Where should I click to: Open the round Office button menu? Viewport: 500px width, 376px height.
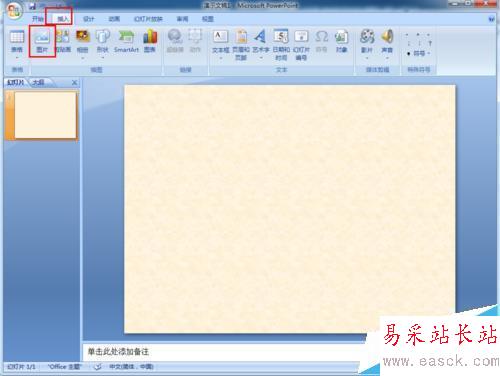pos(14,10)
